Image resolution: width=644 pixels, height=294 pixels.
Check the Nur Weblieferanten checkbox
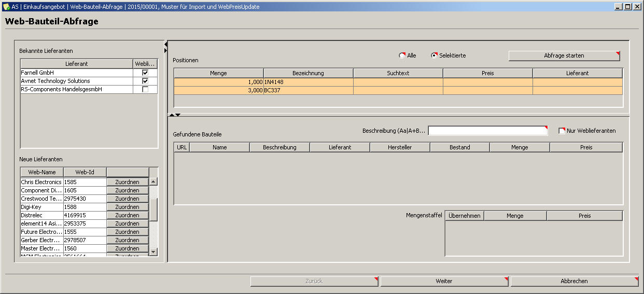[562, 131]
